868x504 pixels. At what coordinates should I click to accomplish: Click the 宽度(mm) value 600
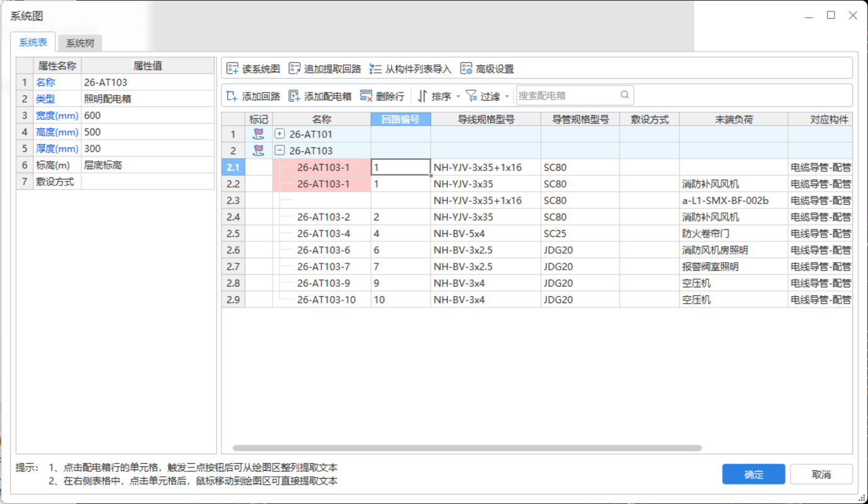tap(148, 115)
